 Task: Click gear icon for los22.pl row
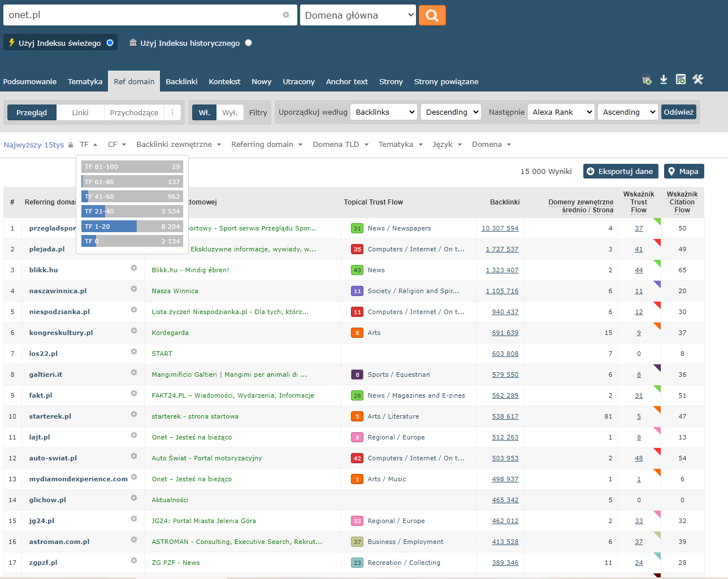tap(134, 351)
